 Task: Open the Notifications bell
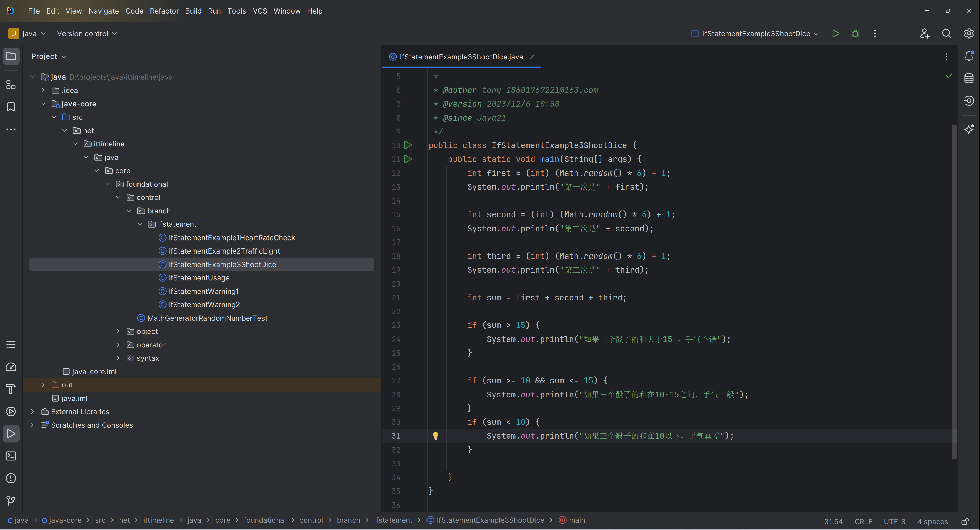(x=969, y=56)
